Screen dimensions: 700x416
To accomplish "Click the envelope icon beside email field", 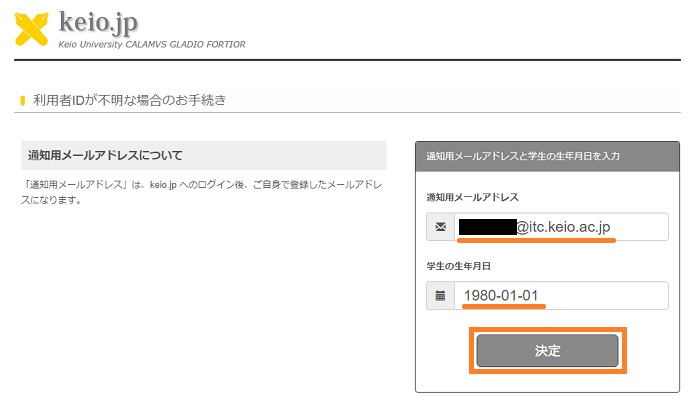I will [x=441, y=227].
